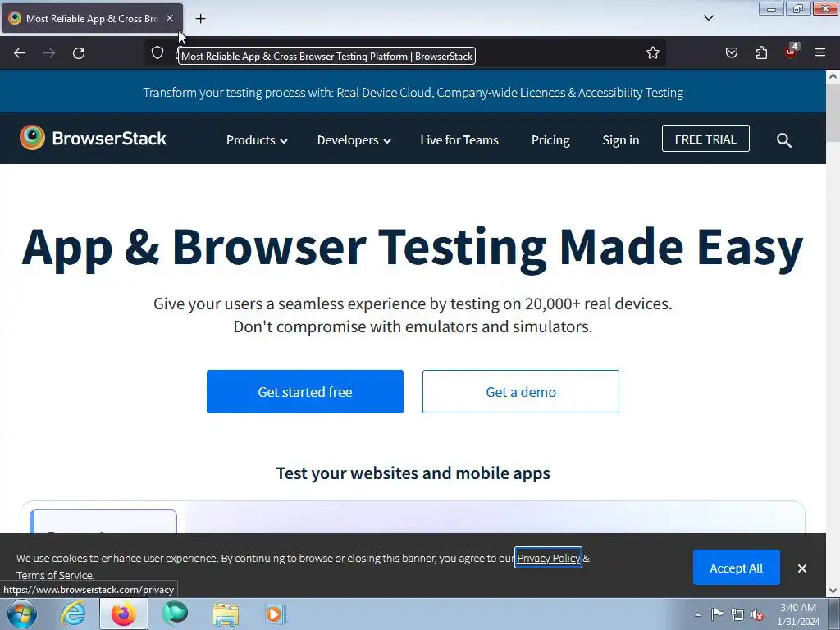Click the page scrollbar down arrow
Viewport: 840px width, 630px height.
tap(833, 591)
